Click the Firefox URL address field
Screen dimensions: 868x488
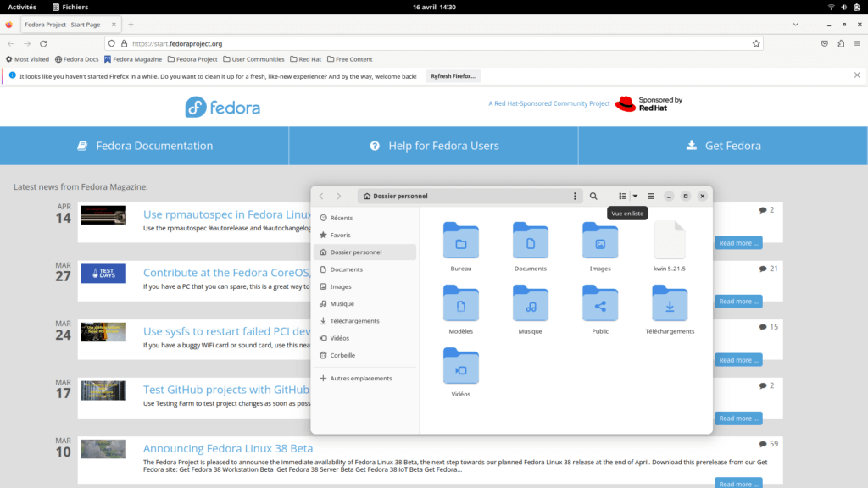coord(434,43)
